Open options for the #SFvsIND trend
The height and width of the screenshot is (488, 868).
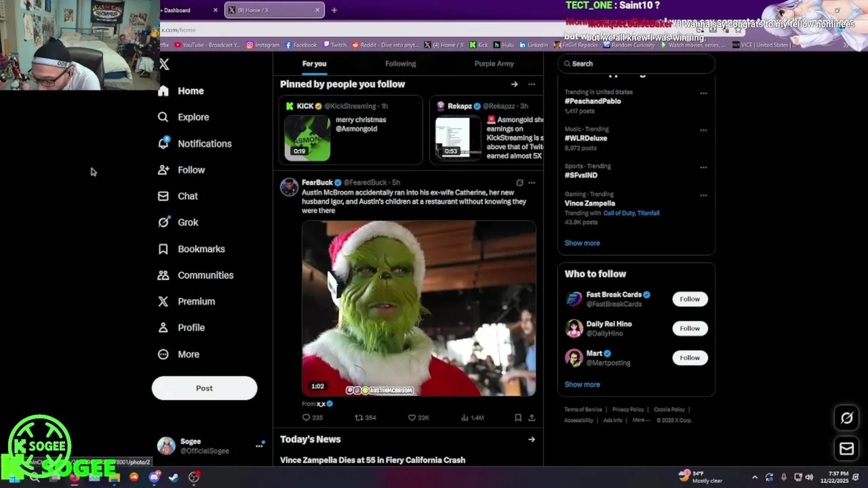703,167
